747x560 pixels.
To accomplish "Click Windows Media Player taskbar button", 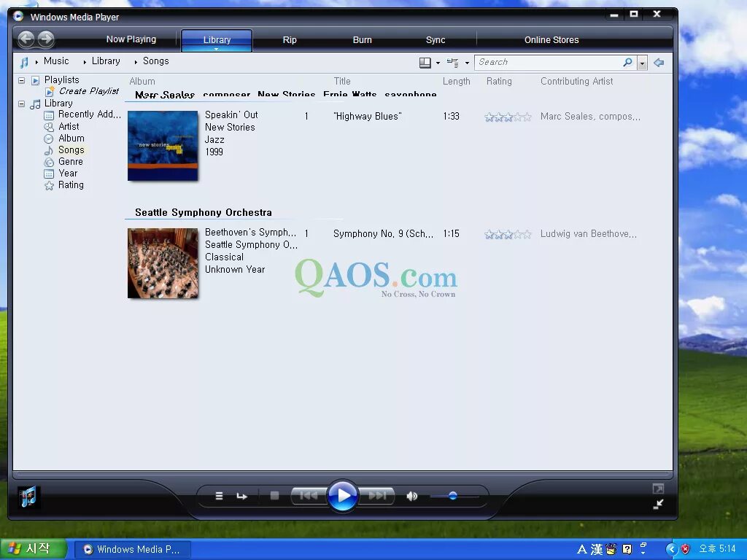I will (133, 549).
